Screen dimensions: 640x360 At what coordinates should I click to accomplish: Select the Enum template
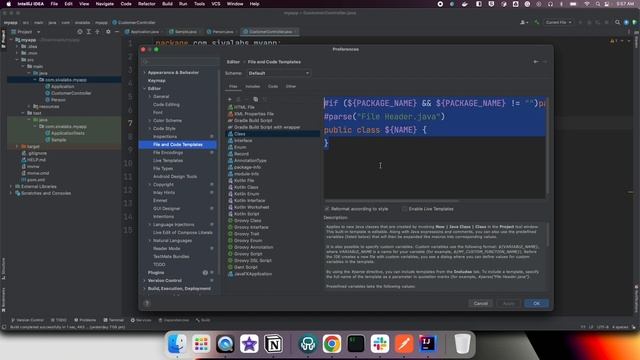tap(240, 147)
